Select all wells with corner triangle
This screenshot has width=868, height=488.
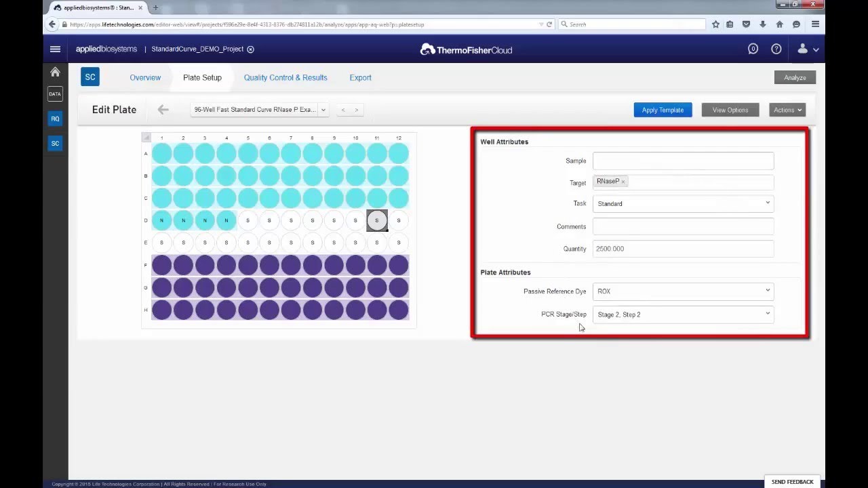click(x=146, y=138)
